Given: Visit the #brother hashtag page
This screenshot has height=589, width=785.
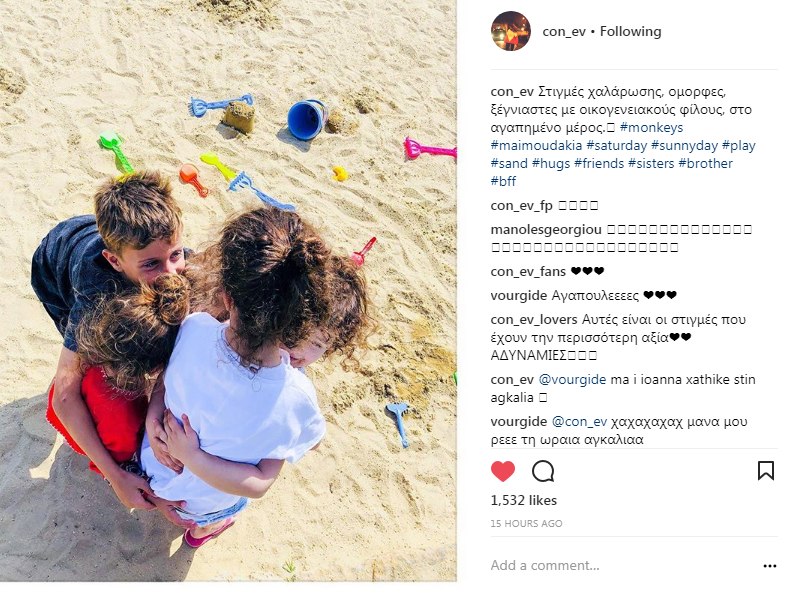Looking at the screenshot, I should (705, 163).
